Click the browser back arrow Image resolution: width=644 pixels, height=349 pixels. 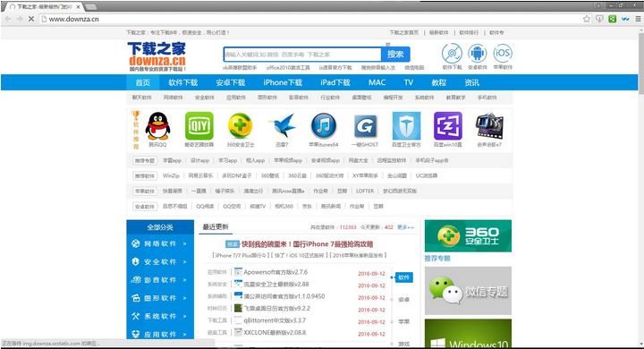click(x=8, y=19)
